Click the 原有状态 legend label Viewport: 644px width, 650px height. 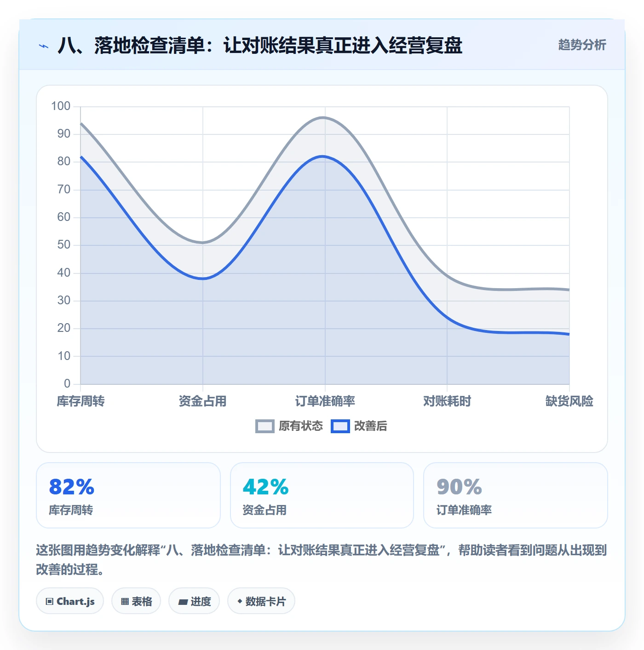point(301,426)
